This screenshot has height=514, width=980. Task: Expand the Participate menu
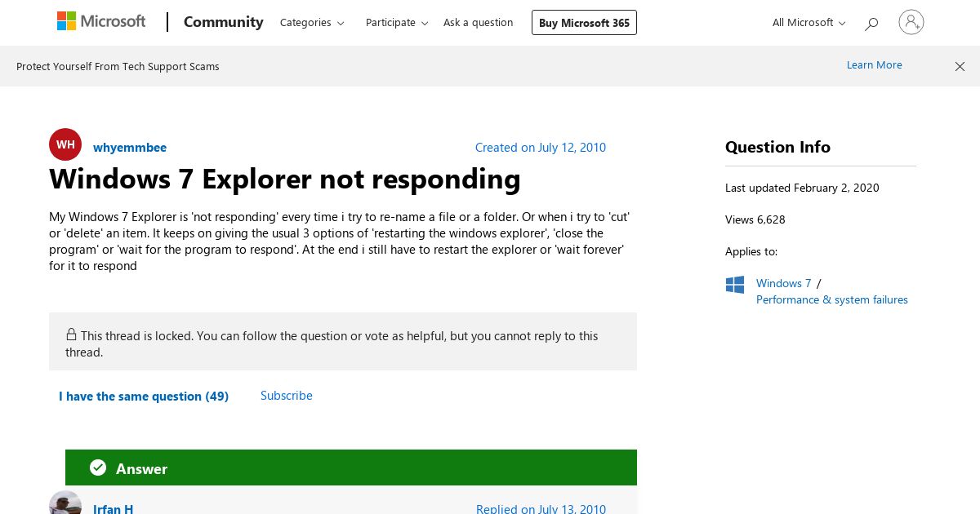397,23
